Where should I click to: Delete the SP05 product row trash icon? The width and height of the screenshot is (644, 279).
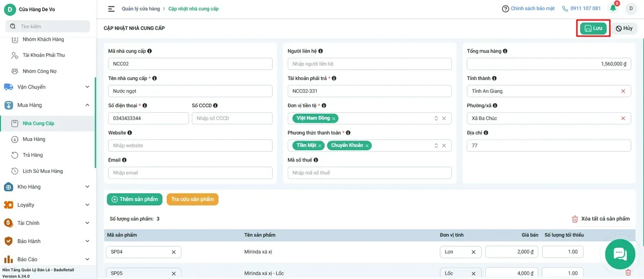pyautogui.click(x=628, y=273)
